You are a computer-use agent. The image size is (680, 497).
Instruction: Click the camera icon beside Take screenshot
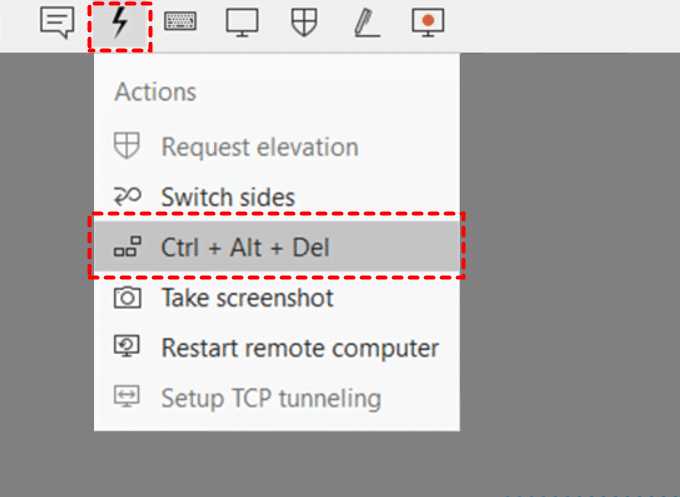[127, 298]
